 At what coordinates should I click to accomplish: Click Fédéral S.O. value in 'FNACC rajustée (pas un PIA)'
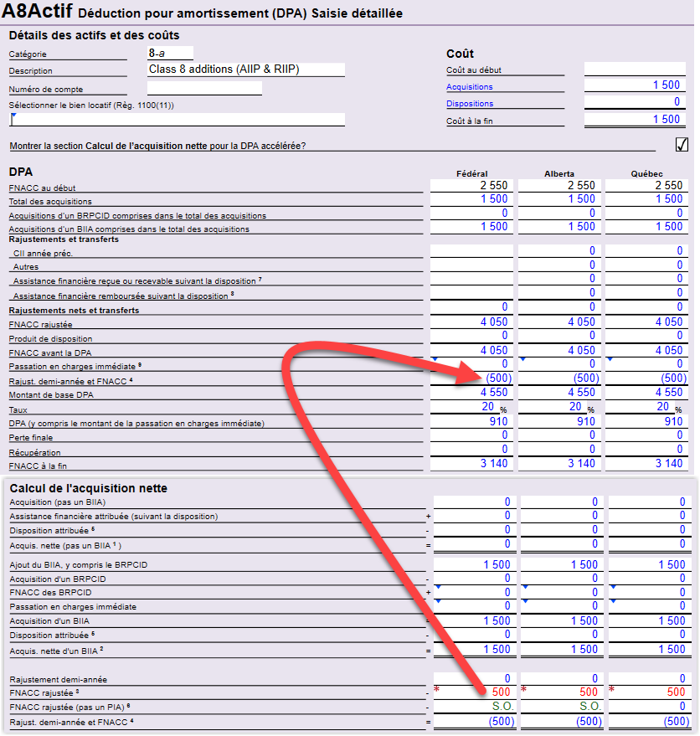pos(498,707)
